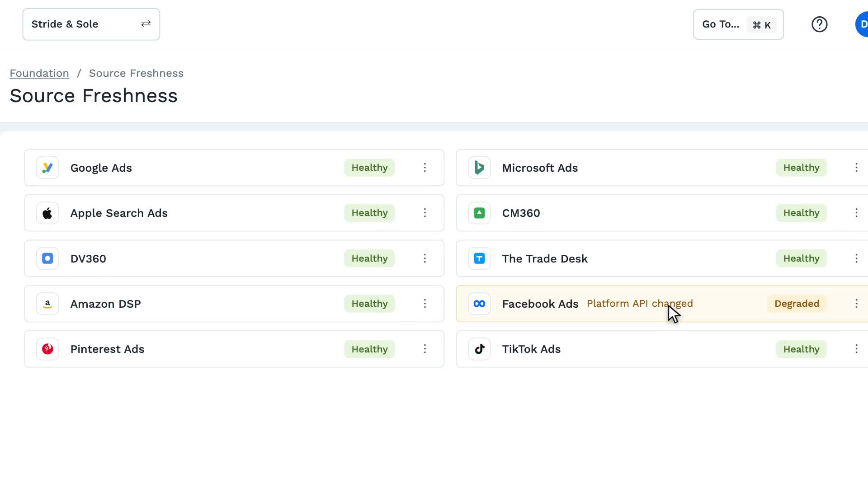The width and height of the screenshot is (868, 488).
Task: Click the Amazon DSP logo icon
Action: pyautogui.click(x=47, y=304)
